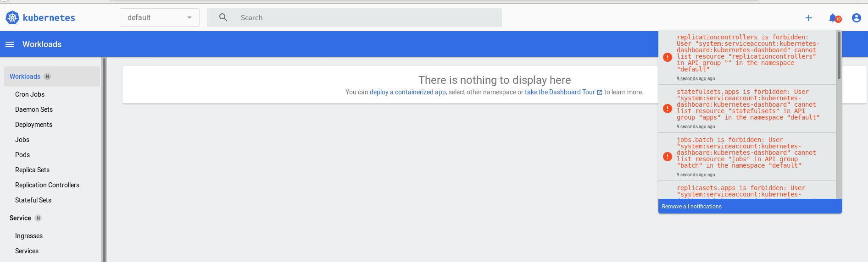Viewport: 868px width, 262px height.
Task: Open Stateful Sets from sidebar
Action: 33,200
